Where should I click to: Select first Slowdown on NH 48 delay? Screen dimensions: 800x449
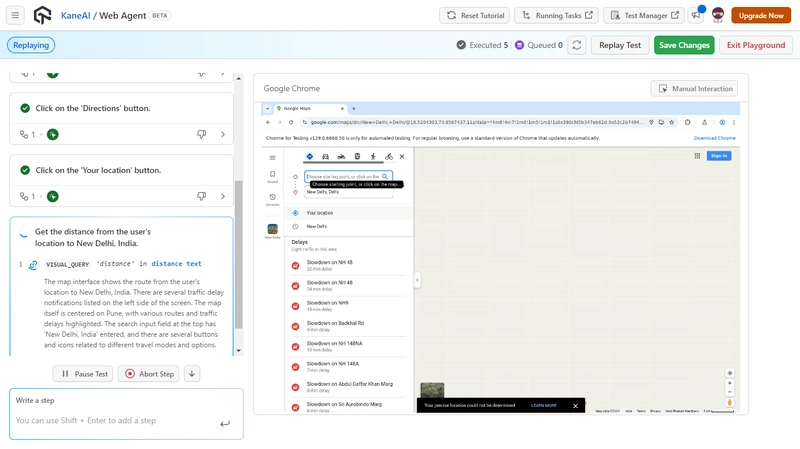tap(350, 265)
